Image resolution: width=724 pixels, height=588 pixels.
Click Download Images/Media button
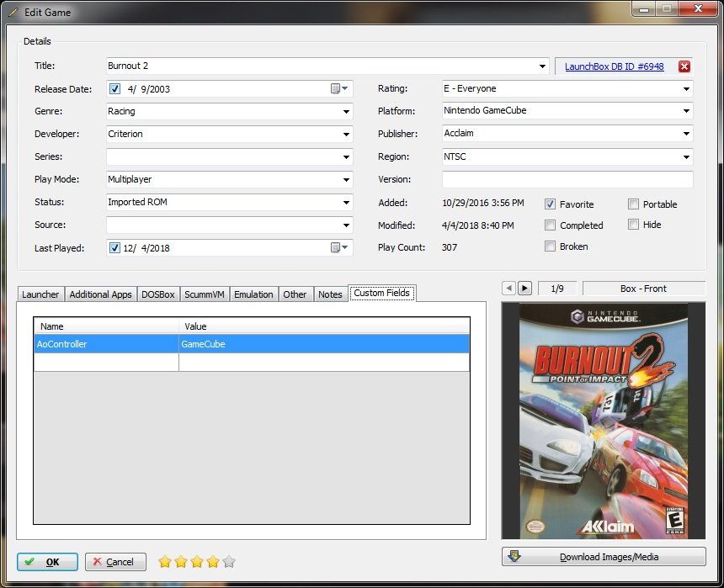coord(604,557)
